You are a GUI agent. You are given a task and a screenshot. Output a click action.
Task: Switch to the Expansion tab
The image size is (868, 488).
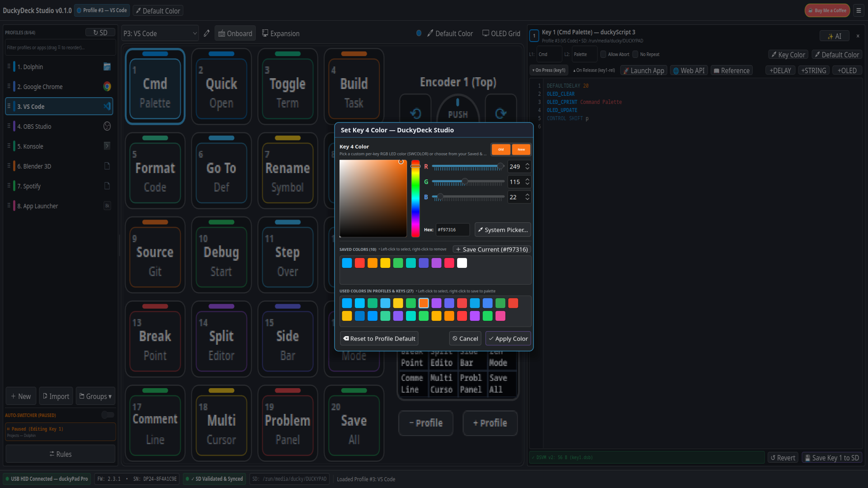[281, 33]
